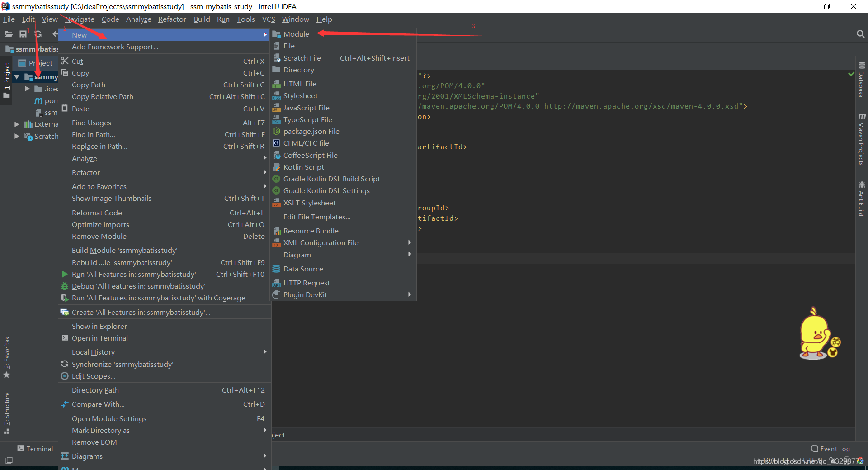This screenshot has width=868, height=470.
Task: Debug 'All Features in: ssmmybatisstudy'
Action: [x=165, y=286]
